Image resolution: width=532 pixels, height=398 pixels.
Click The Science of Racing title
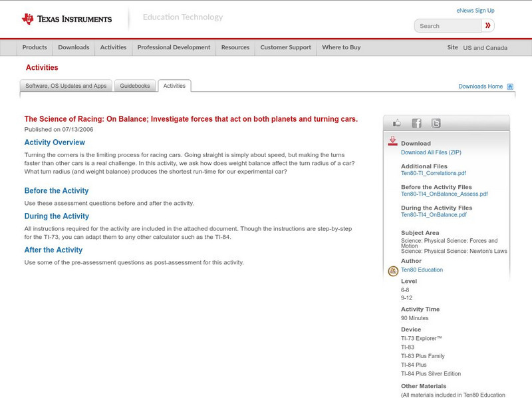pos(191,119)
